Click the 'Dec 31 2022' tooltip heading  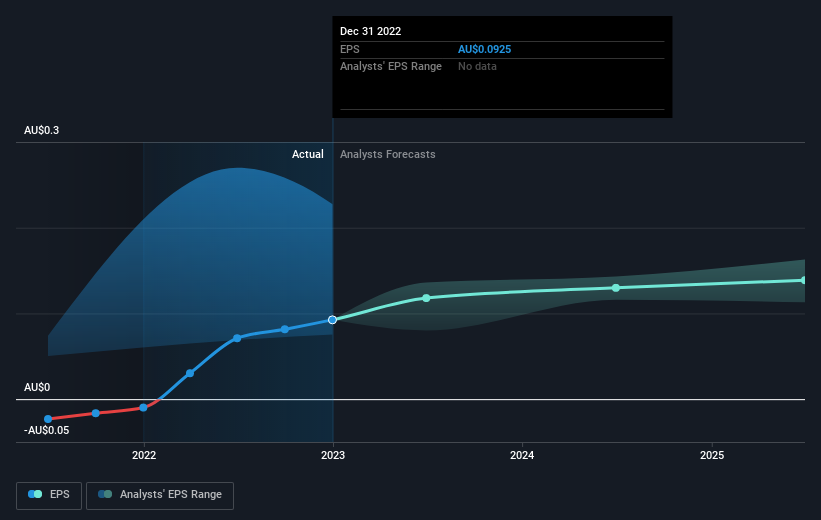371,31
